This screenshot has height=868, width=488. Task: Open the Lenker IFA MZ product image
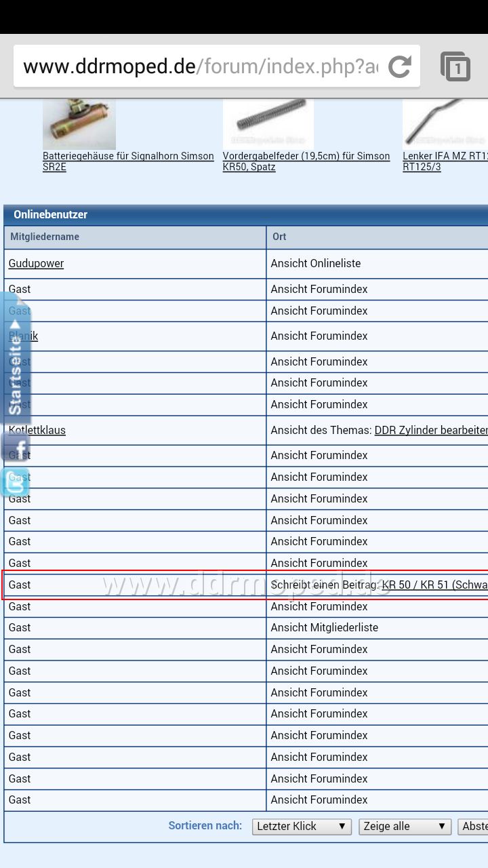[x=445, y=124]
